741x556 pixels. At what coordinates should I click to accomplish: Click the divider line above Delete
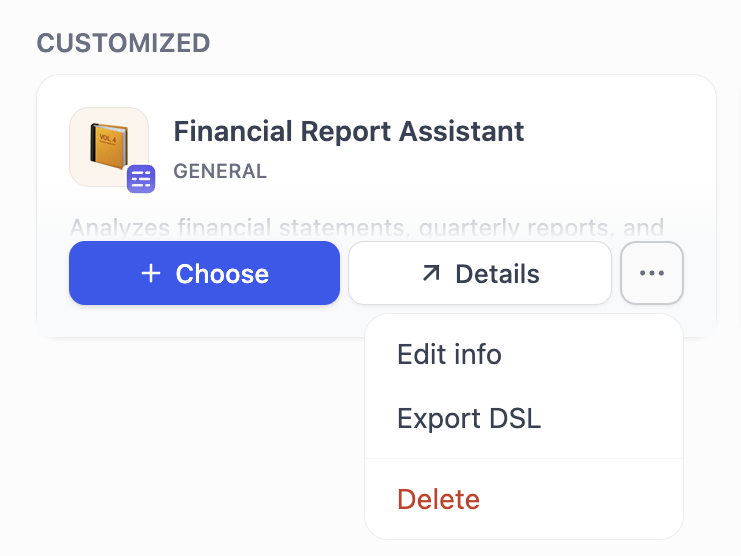click(524, 458)
